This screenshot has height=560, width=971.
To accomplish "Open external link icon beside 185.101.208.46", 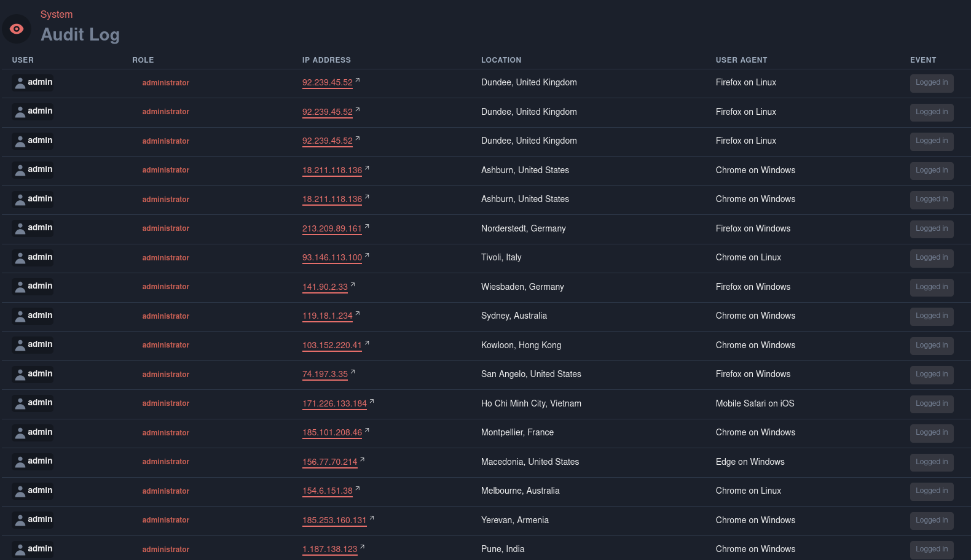I will (367, 430).
